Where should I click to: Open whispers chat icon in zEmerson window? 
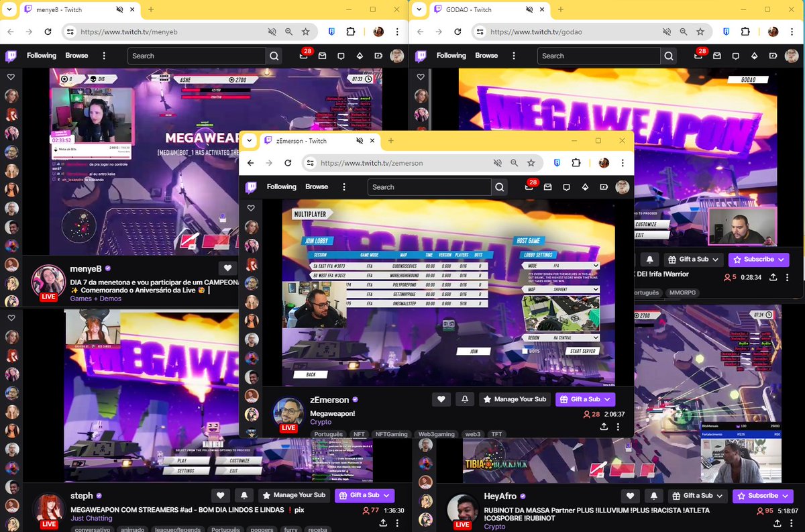tap(567, 187)
